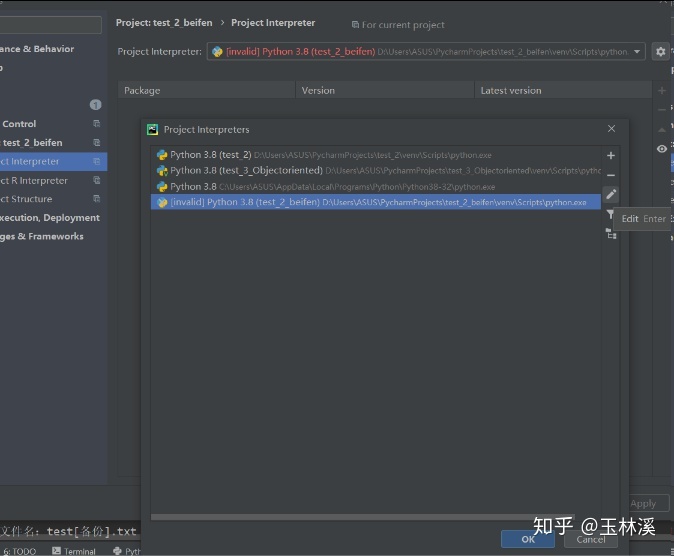Click the upgrade package arrow icon beside table
Viewport: 674px width, 556px height.
[x=662, y=129]
